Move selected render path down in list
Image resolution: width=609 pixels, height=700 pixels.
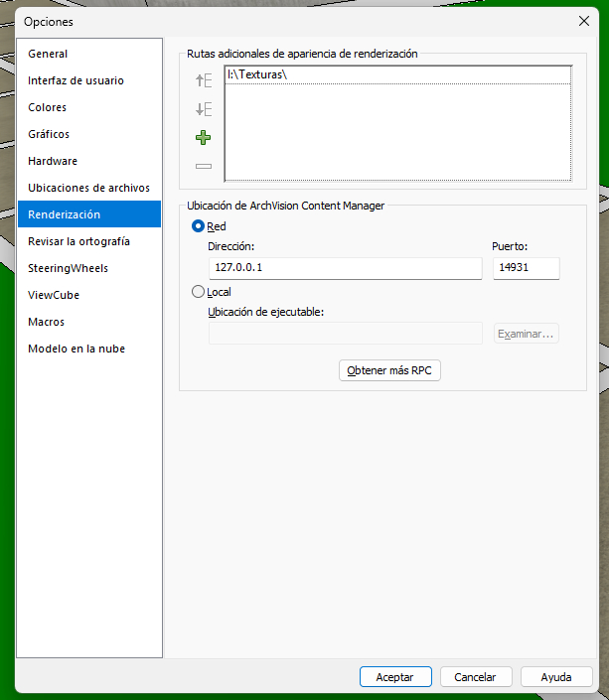[x=204, y=109]
